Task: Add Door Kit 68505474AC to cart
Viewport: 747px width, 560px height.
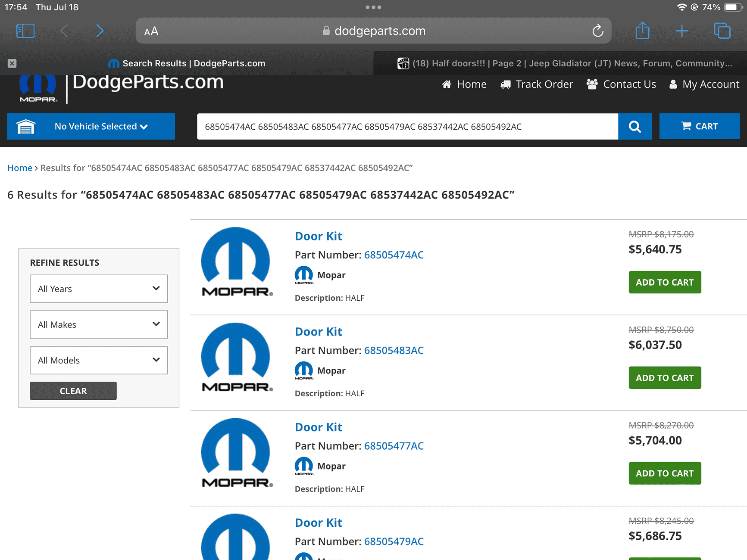Action: coord(665,282)
